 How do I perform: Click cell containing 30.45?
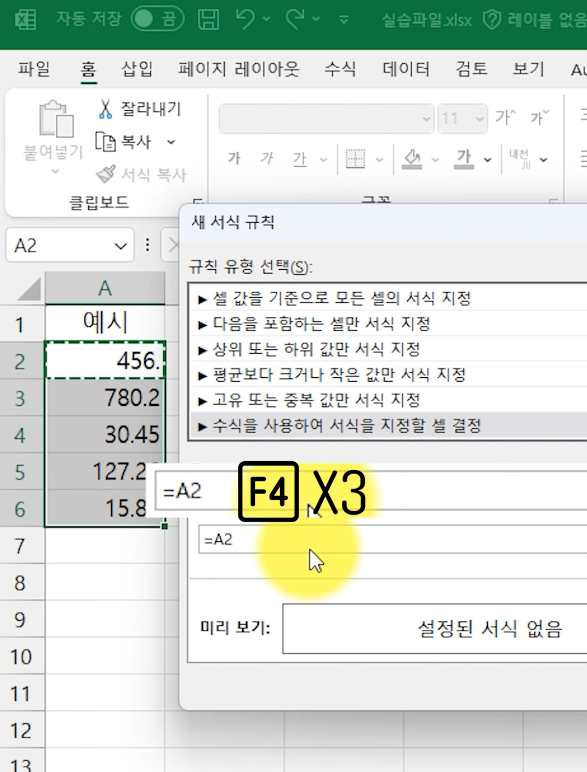point(105,434)
